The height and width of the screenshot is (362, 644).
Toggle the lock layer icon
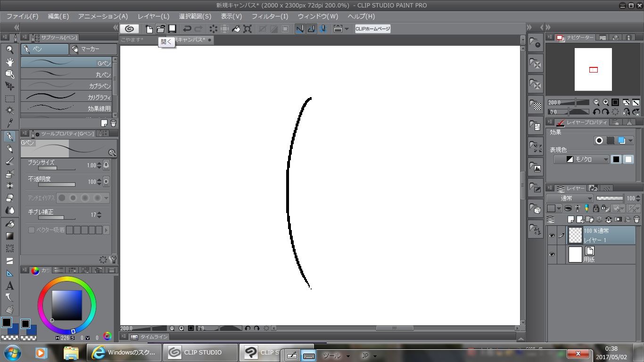point(596,208)
